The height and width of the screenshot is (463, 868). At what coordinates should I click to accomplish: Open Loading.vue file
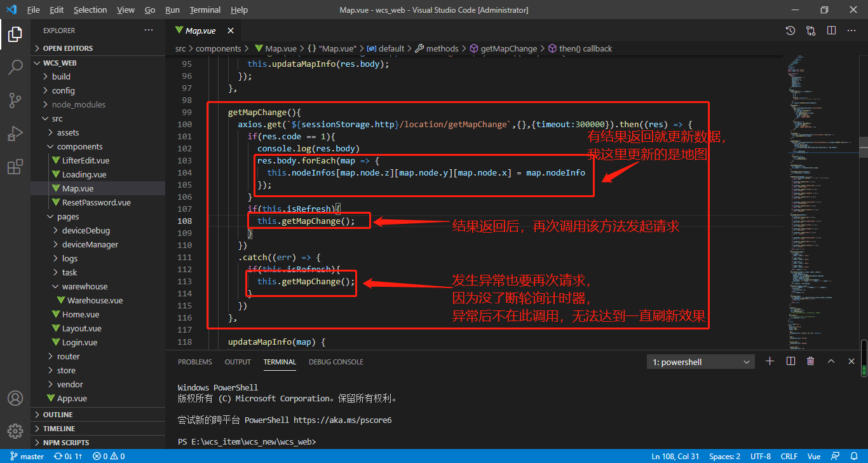click(98, 174)
